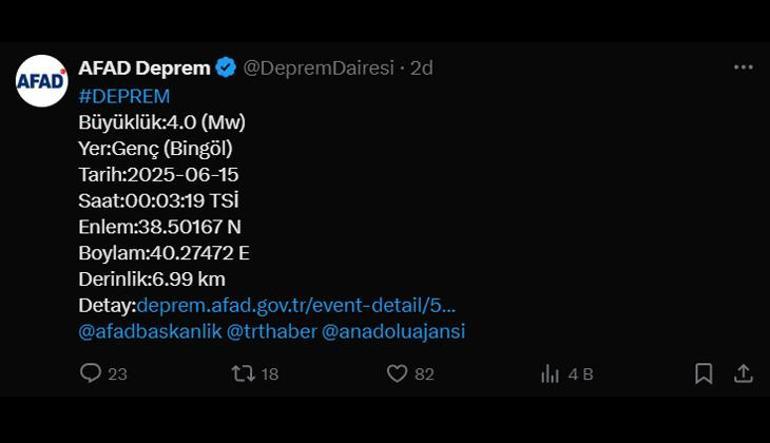Visit the @afadbaskanlik mention
Viewport: 770px width, 443px height.
pyautogui.click(x=150, y=332)
